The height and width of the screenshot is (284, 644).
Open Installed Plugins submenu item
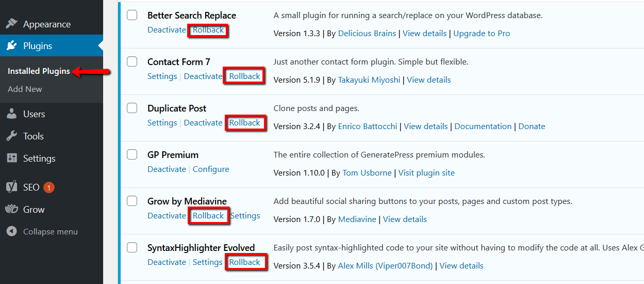coord(39,71)
